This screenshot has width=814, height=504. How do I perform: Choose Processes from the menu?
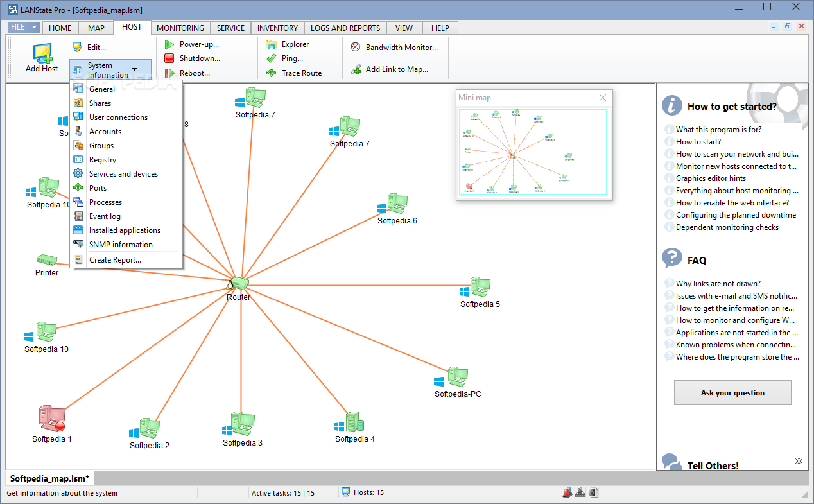[126, 202]
